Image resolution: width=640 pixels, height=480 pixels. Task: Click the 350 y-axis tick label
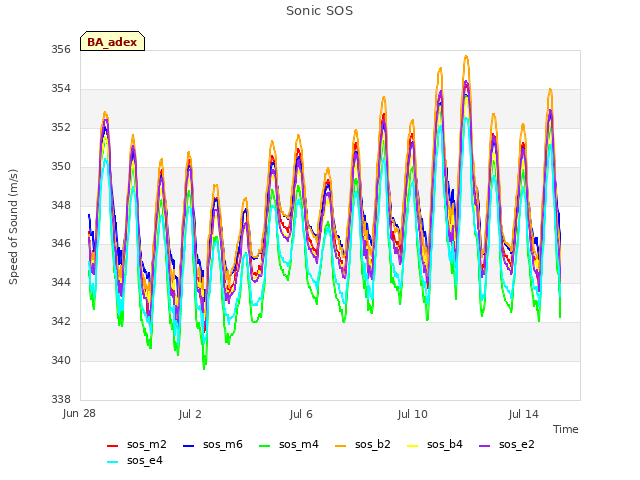click(x=61, y=166)
